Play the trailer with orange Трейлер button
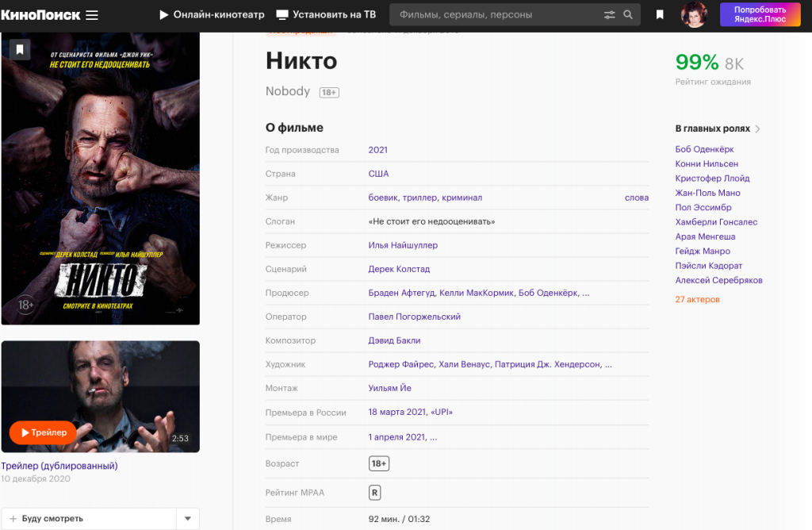Screen dimensions: 812x530 point(44,432)
